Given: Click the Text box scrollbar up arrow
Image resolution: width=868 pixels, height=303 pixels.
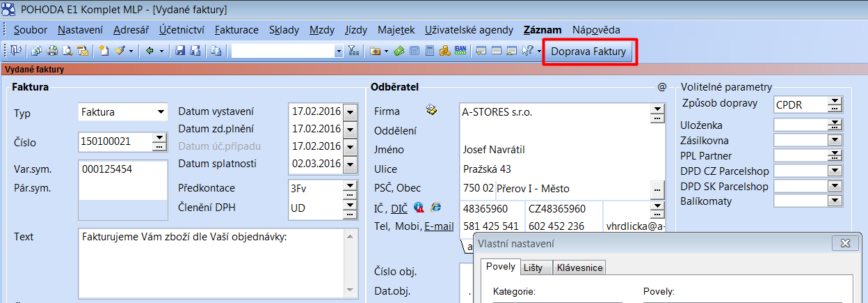Looking at the screenshot, I should 351,235.
